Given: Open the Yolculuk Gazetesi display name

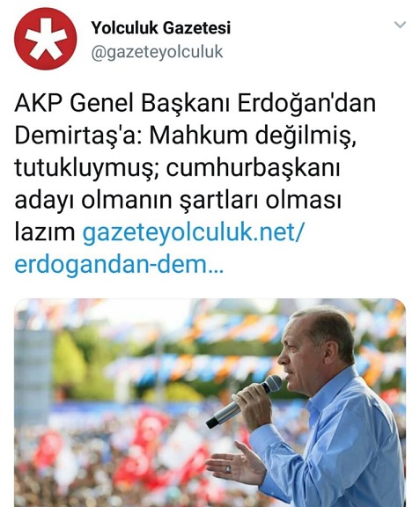Looking at the screenshot, I should click(x=161, y=27).
